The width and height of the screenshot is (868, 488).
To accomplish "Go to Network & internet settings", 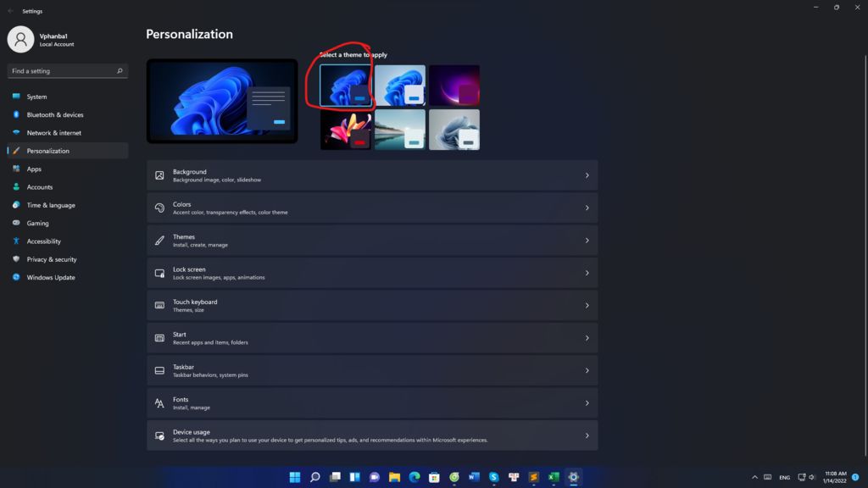I will [x=68, y=133].
